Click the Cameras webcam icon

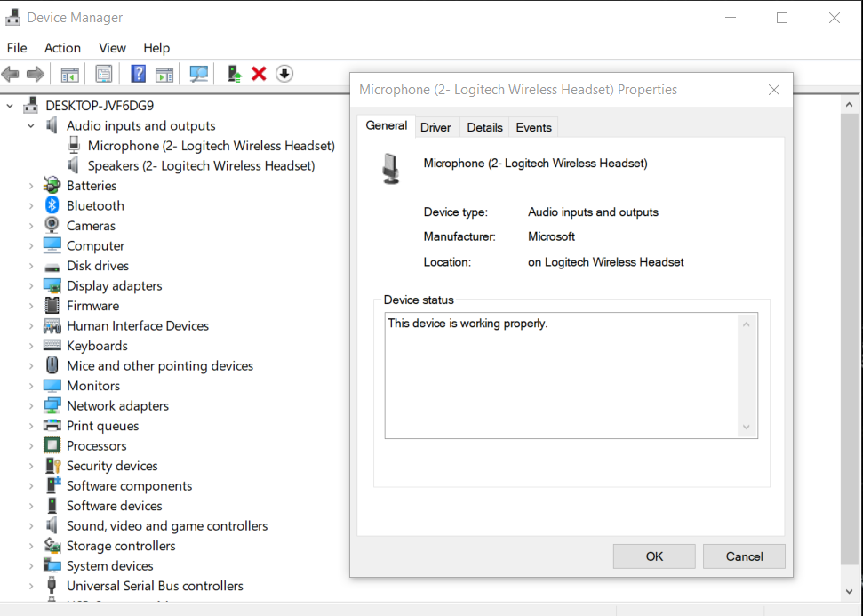pyautogui.click(x=52, y=225)
